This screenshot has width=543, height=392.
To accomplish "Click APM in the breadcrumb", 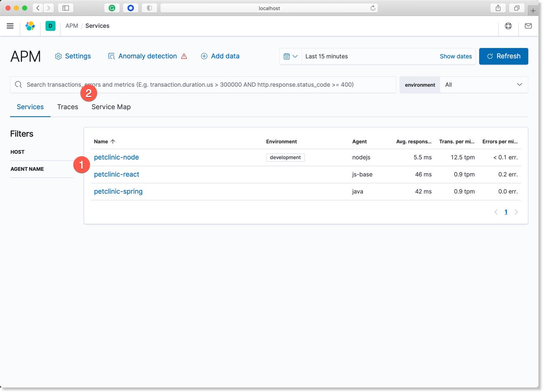I will click(72, 26).
